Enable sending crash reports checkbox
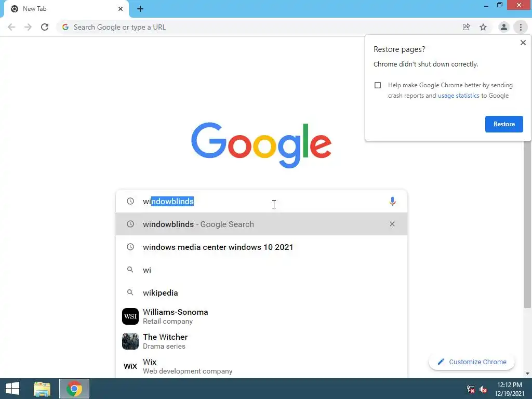Viewport: 532px width, 399px height. (378, 85)
